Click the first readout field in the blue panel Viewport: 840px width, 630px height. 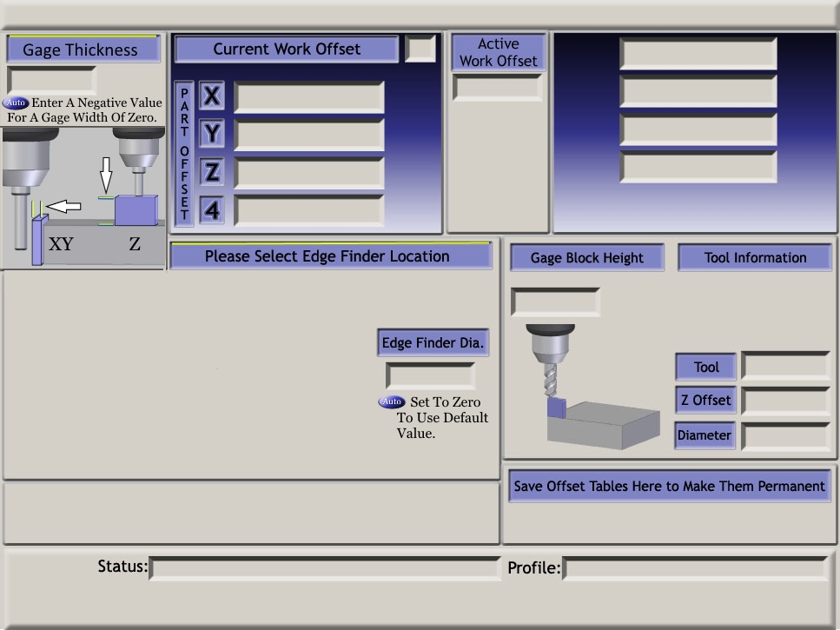pyautogui.click(x=698, y=53)
